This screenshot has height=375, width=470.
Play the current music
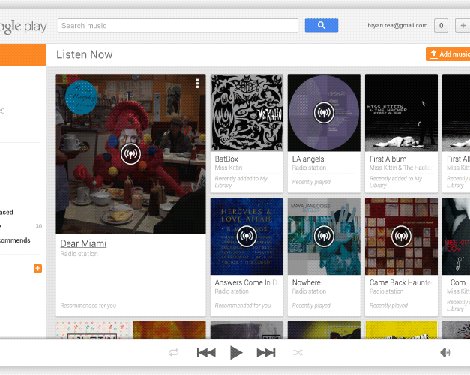(236, 352)
